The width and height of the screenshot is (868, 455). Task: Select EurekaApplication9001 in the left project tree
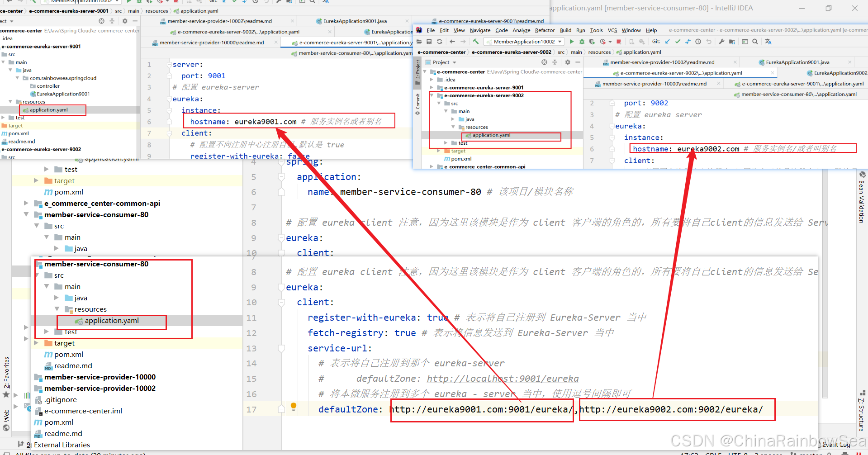(x=63, y=94)
